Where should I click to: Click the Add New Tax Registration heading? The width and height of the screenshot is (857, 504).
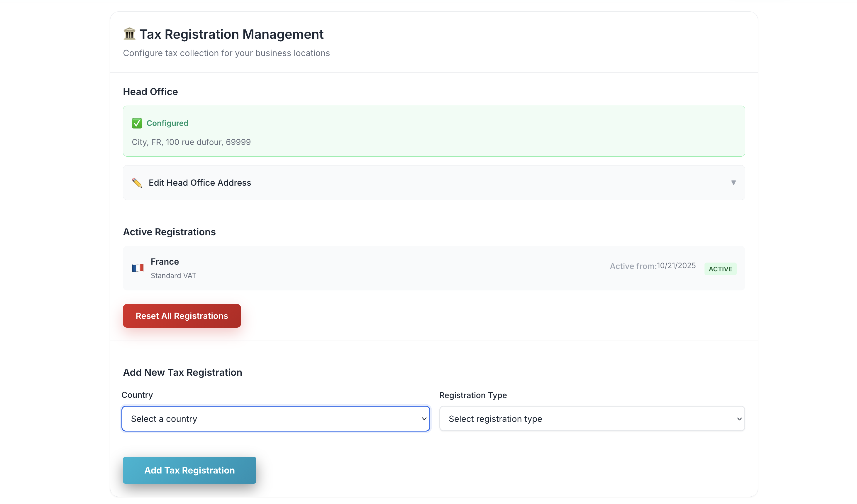[183, 372]
